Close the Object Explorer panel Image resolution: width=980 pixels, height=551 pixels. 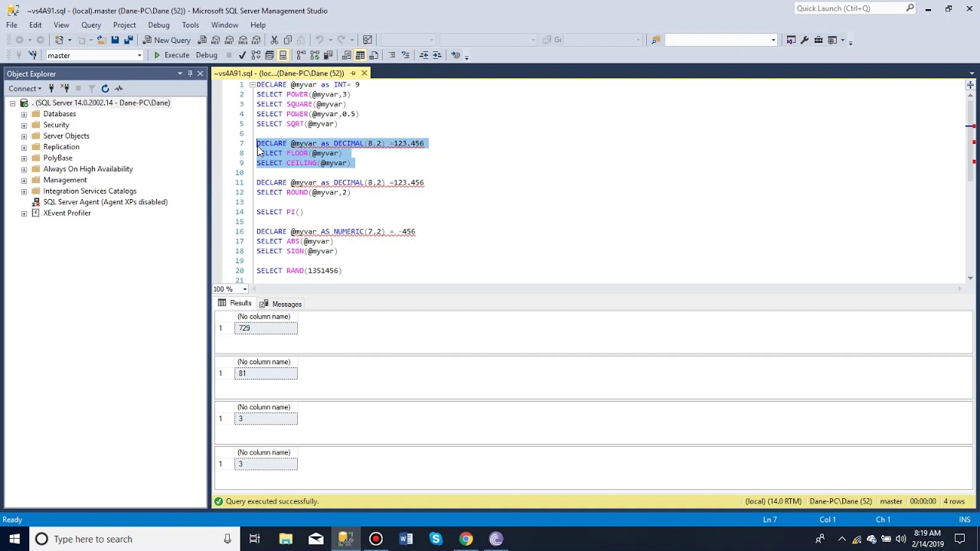click(201, 73)
